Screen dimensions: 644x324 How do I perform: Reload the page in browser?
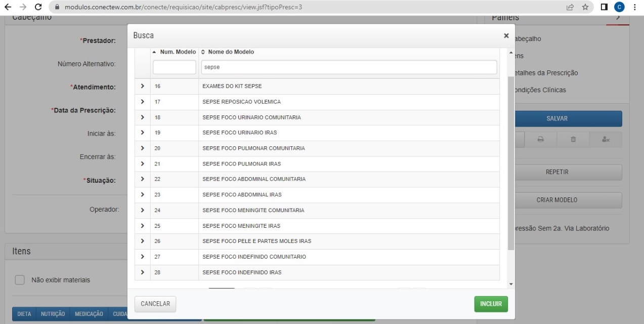[38, 8]
